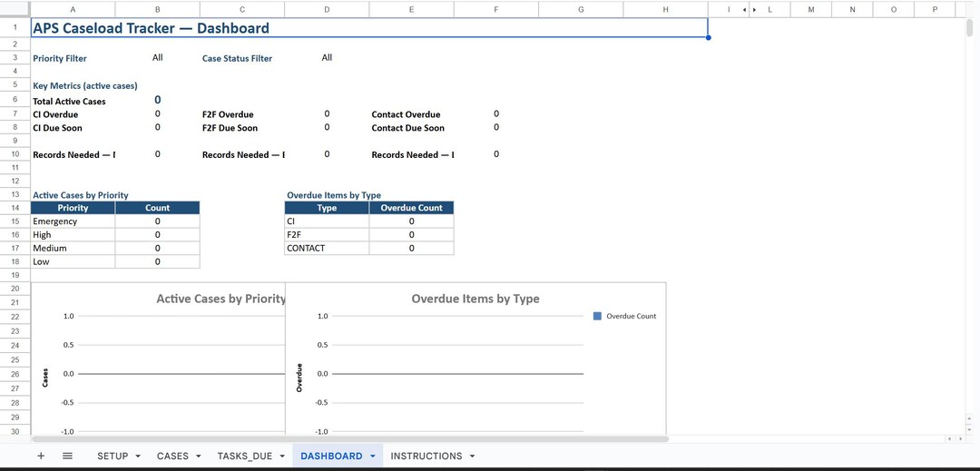The image size is (980, 471).
Task: Click the Priority column header cell
Action: 73,208
